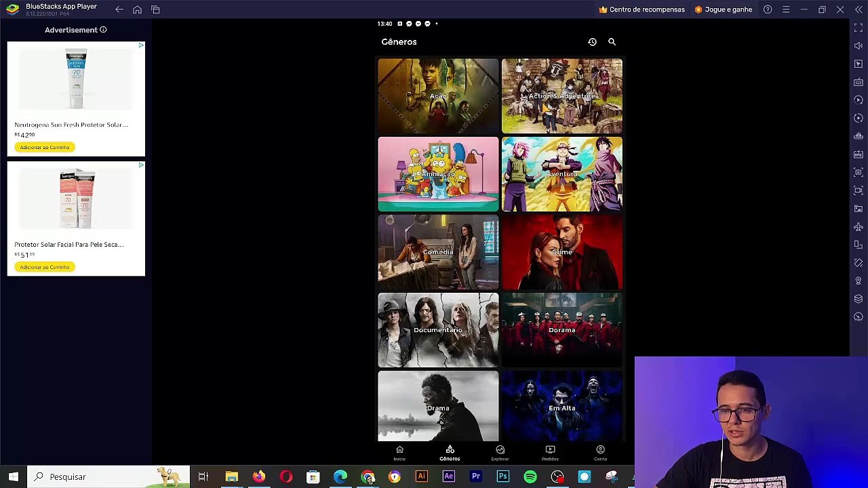Take a screenshot with the sidebar camera icon

click(x=859, y=172)
